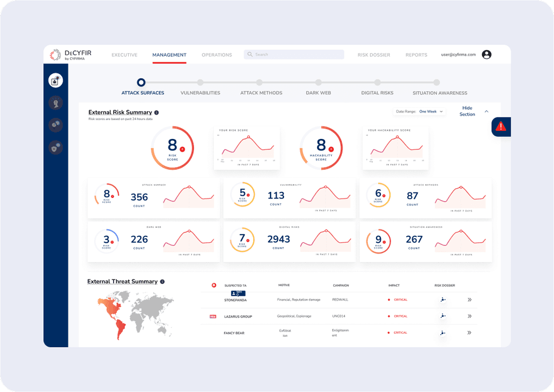Click the Attack Methods count 87
554x392 pixels.
pos(412,196)
